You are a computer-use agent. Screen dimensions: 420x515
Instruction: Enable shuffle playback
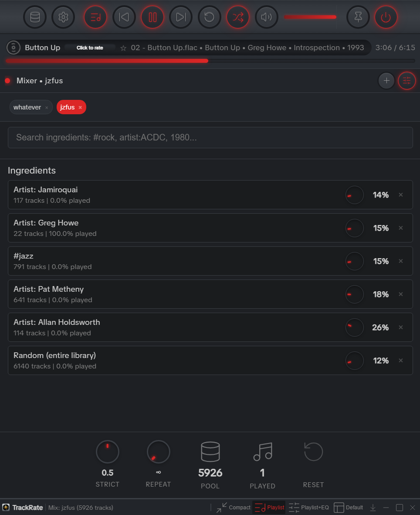pyautogui.click(x=238, y=17)
